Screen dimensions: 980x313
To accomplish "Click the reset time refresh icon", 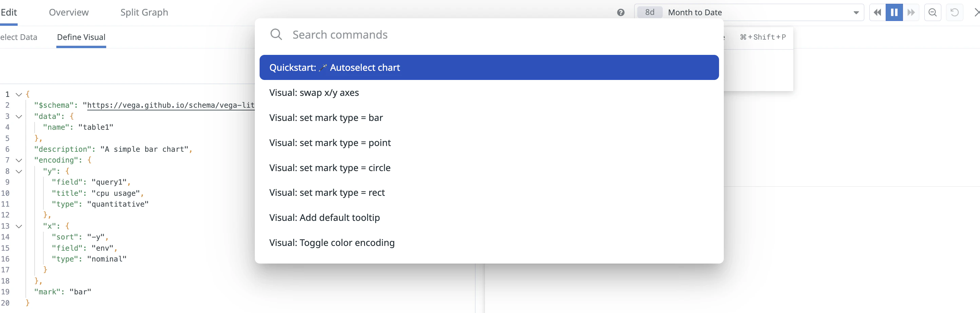I will 955,13.
